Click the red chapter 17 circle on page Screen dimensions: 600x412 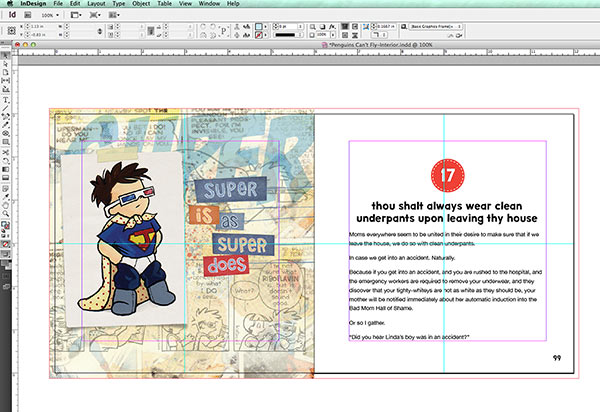click(447, 175)
